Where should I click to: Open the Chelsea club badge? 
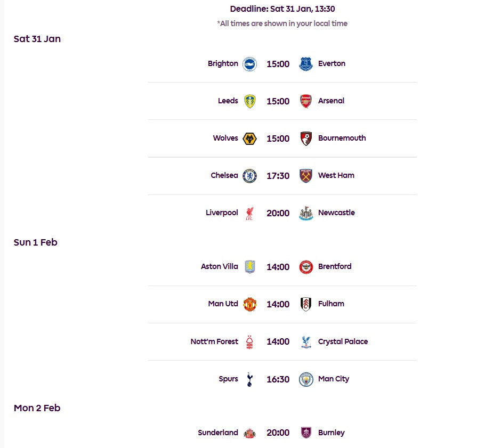point(249,176)
